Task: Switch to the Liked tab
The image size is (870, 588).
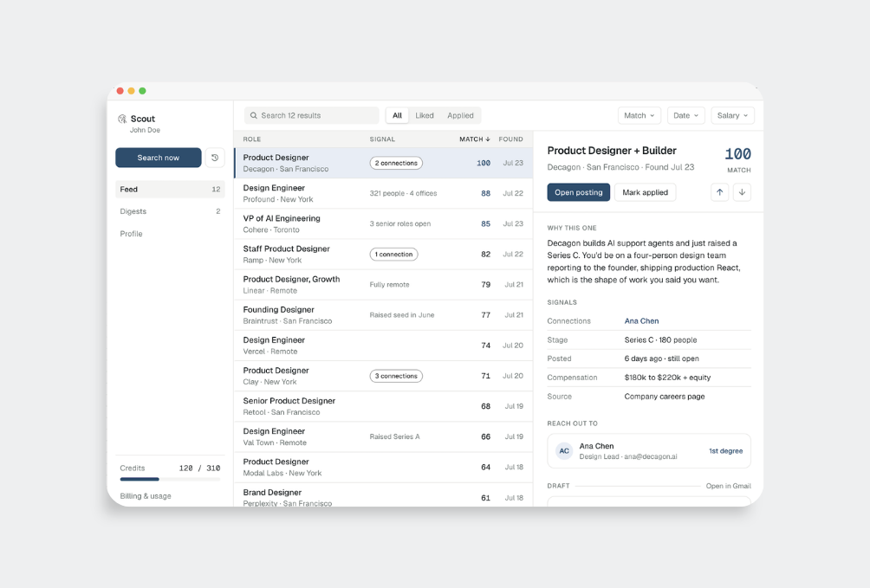Action: coord(425,115)
